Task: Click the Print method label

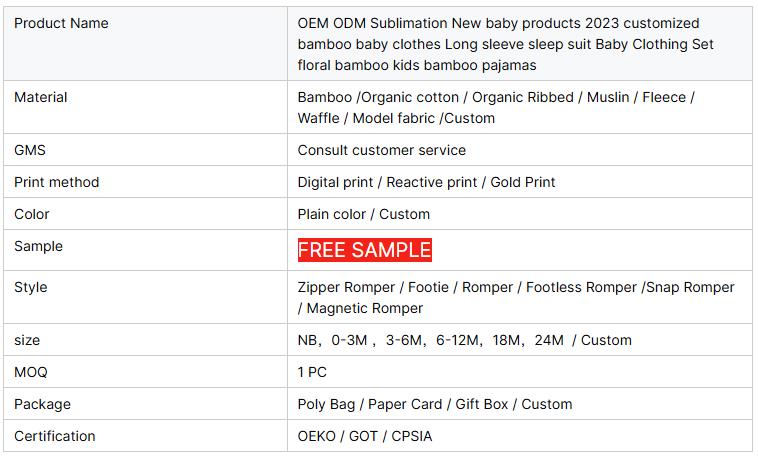Action: point(57,182)
